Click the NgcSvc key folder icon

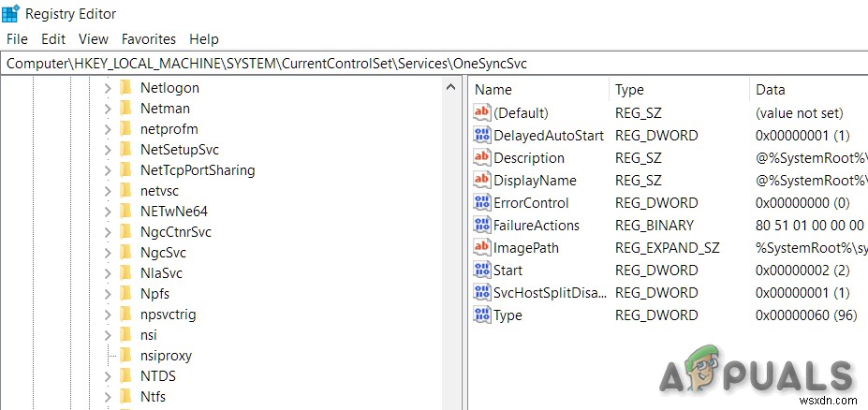pyautogui.click(x=126, y=253)
